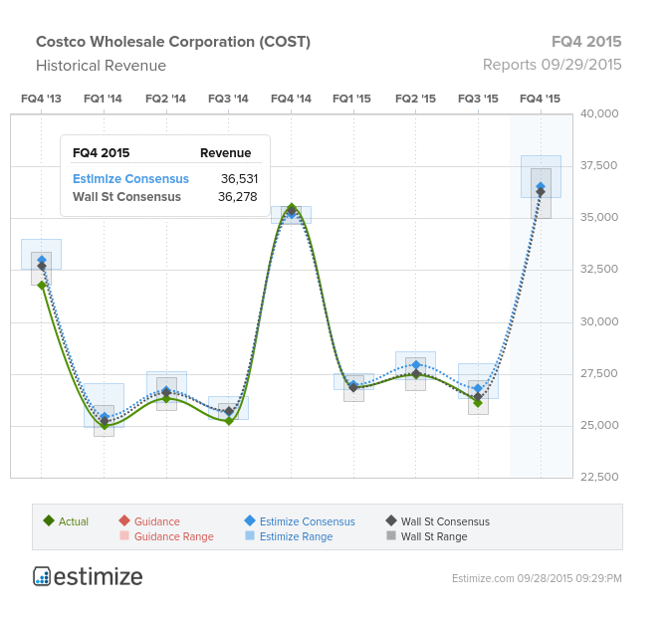Toggle the Actual series legend label

tap(74, 521)
